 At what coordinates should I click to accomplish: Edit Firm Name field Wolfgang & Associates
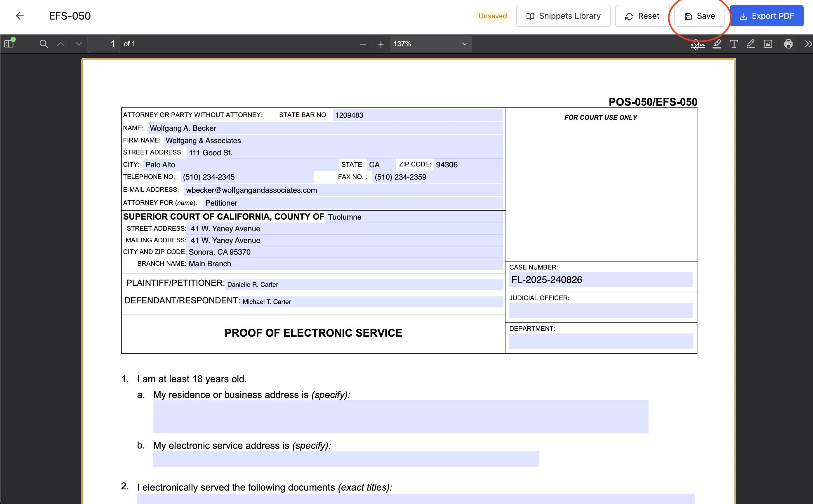(333, 140)
